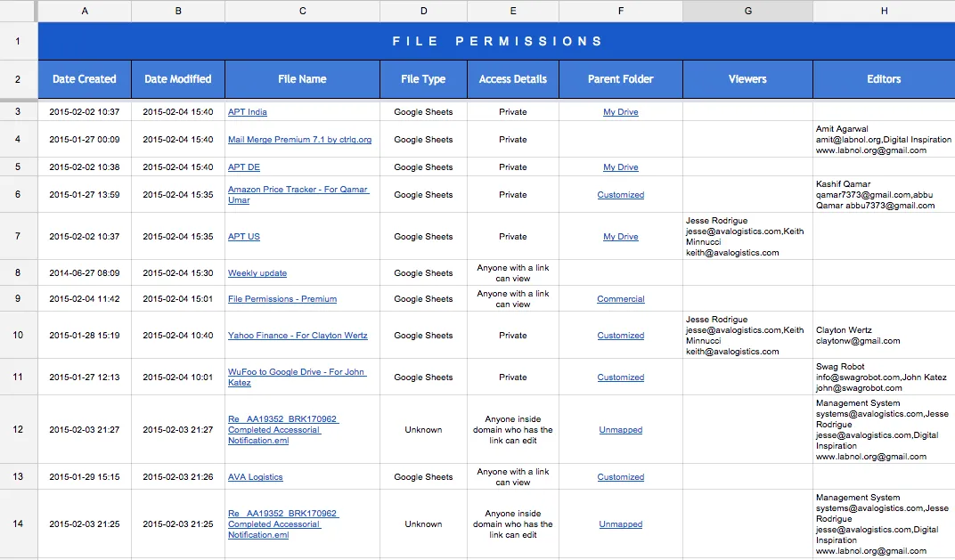Image resolution: width=955 pixels, height=560 pixels.
Task: Open the Unmapped parent folder link
Action: pos(620,430)
